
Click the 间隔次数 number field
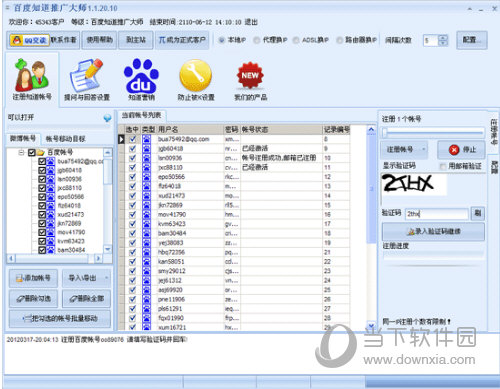coord(431,41)
